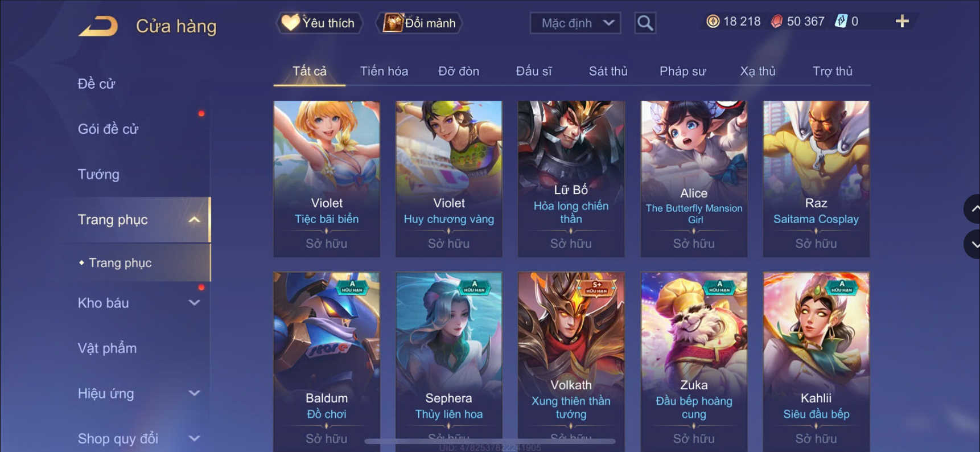Click the horizontal scrollbar at bottom
This screenshot has height=452, width=980.
pyautogui.click(x=490, y=441)
